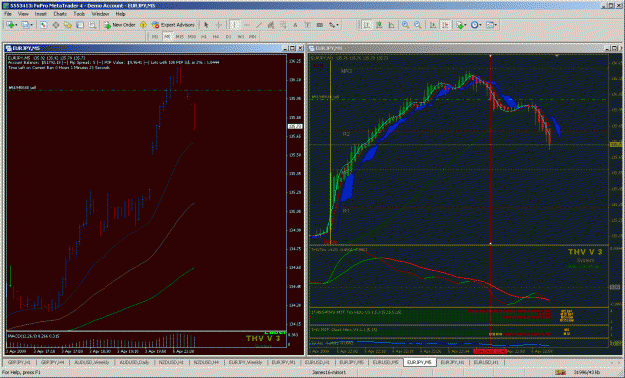Enable the crosshair tool
The height and width of the screenshot is (378, 625).
point(218,25)
